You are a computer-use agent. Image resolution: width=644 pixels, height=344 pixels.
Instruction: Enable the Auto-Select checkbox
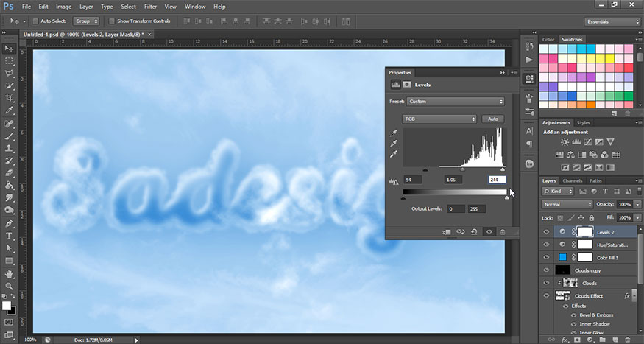[x=35, y=21]
